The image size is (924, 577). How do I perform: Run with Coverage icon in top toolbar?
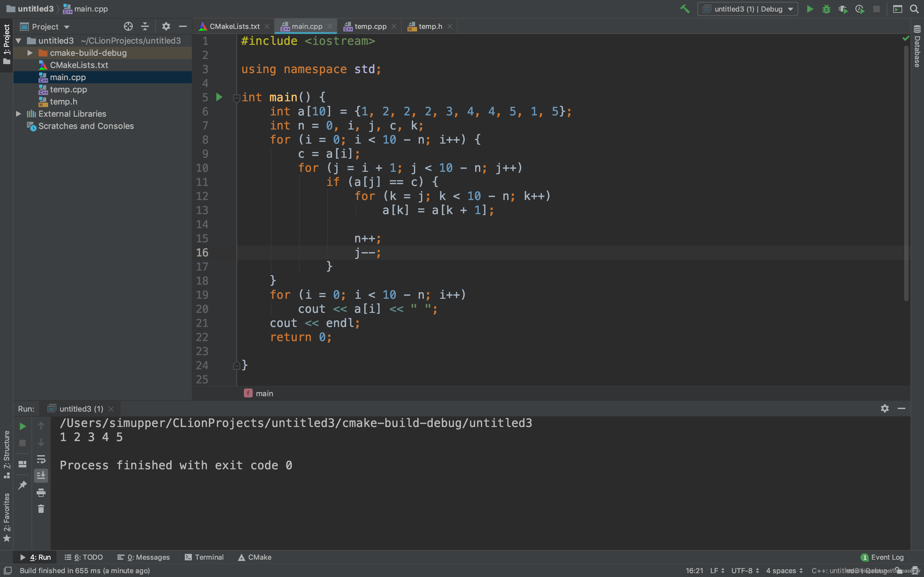[x=843, y=9]
